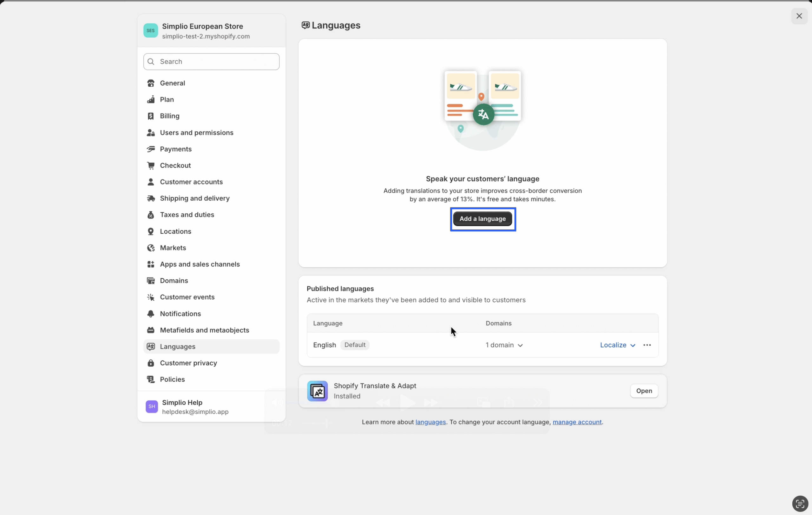This screenshot has height=515, width=812.
Task: Click the Checkout cart icon
Action: 151,165
